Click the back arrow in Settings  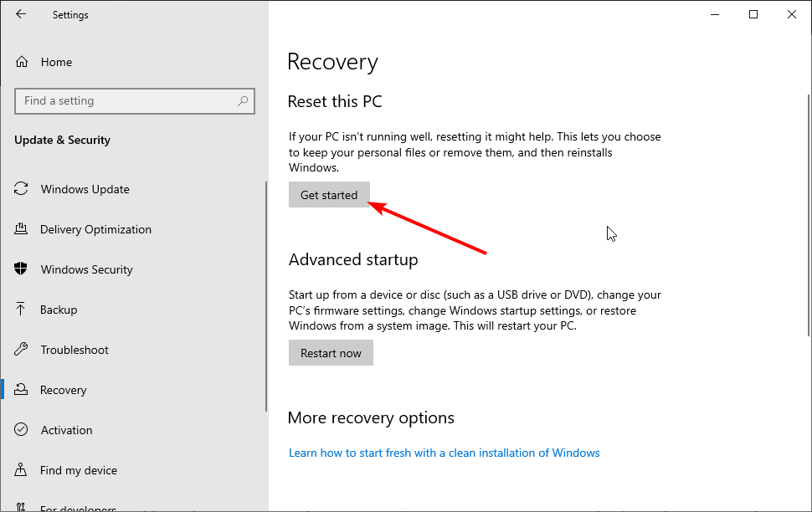pos(21,14)
